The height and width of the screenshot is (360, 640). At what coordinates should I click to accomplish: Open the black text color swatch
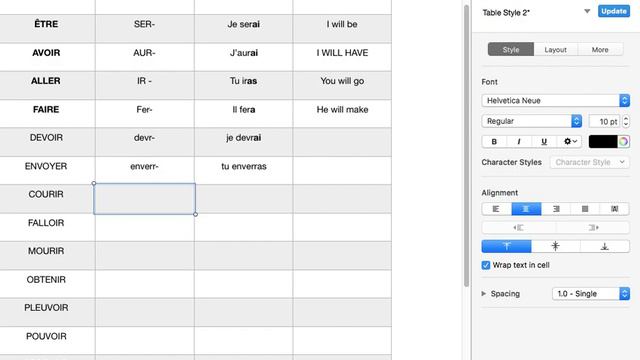point(603,141)
